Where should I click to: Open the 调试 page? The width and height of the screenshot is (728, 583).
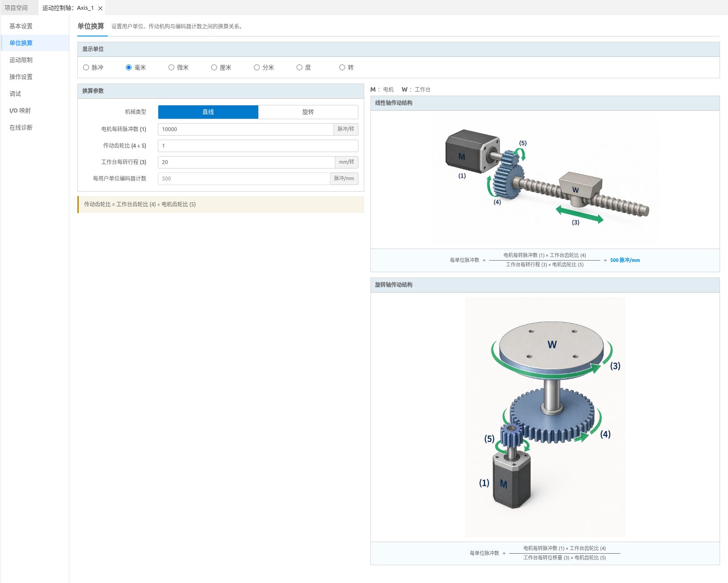click(x=35, y=94)
